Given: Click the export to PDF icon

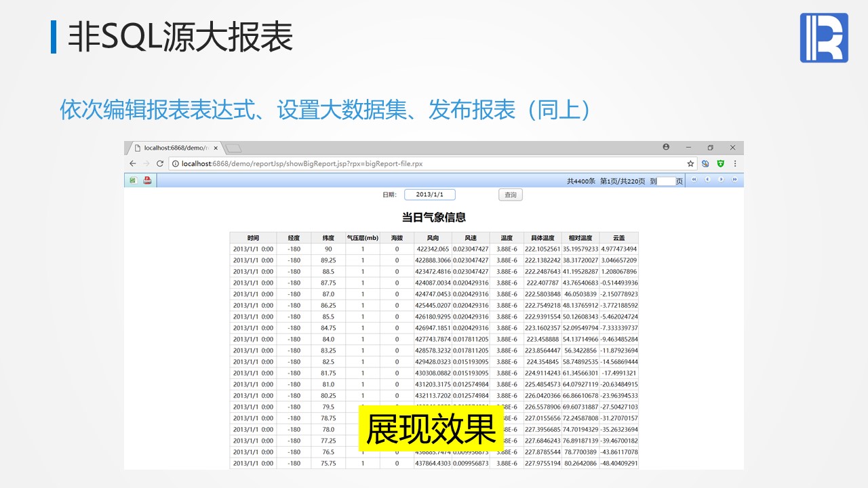Looking at the screenshot, I should (147, 180).
